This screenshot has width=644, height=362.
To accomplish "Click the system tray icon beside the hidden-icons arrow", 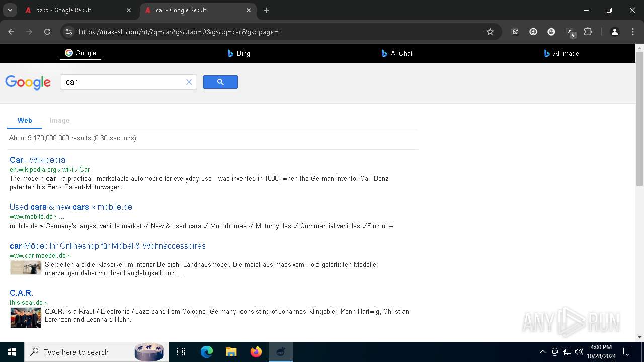I will tap(555, 352).
